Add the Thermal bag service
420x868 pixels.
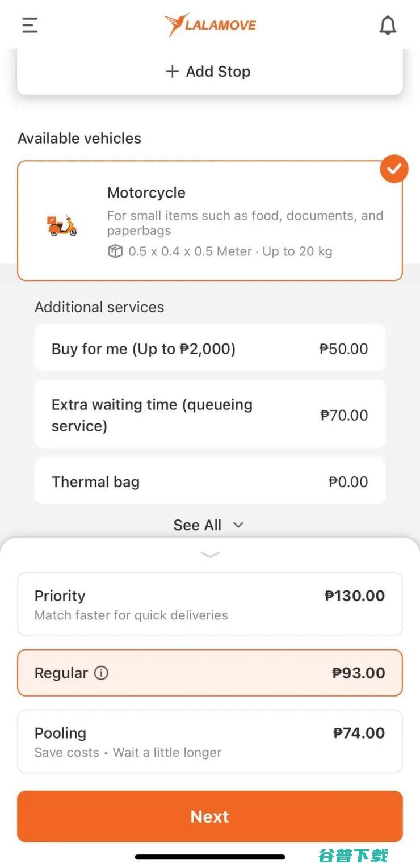pos(210,481)
